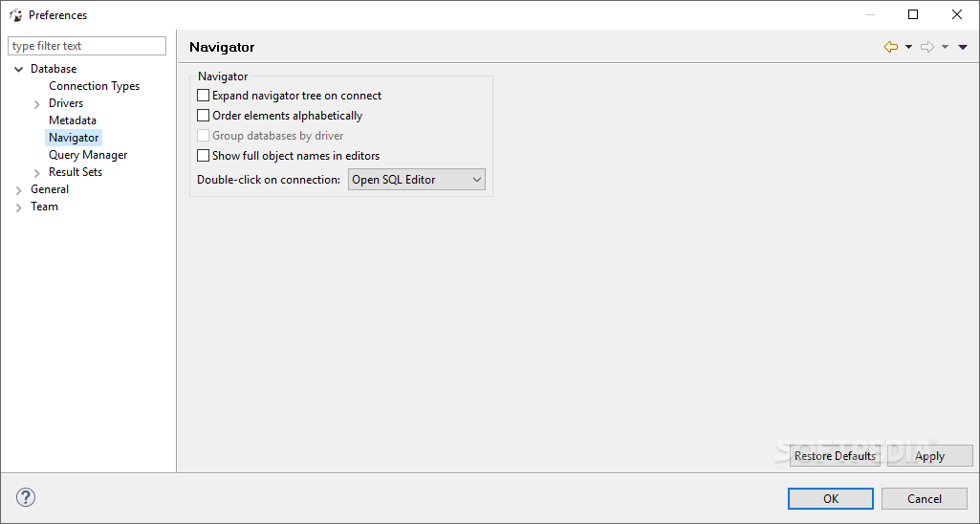Click the type filter text field
This screenshot has height=524, width=980.
coord(87,46)
